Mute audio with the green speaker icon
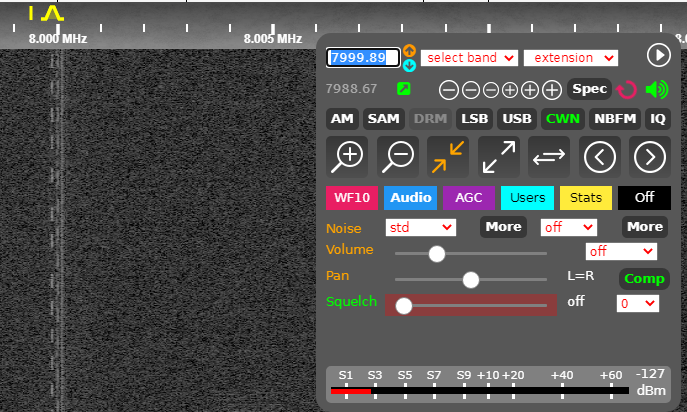687x412 pixels. tap(657, 89)
